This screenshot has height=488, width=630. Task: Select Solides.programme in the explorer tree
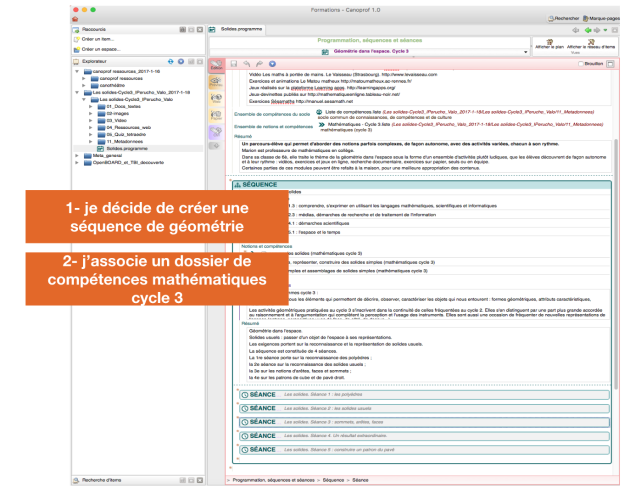pos(125,147)
